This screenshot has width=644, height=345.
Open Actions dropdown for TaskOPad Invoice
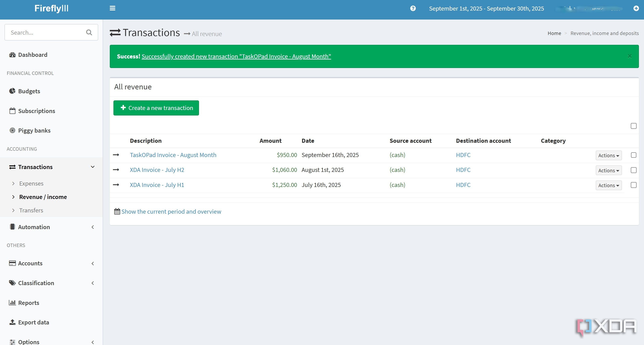click(x=609, y=155)
